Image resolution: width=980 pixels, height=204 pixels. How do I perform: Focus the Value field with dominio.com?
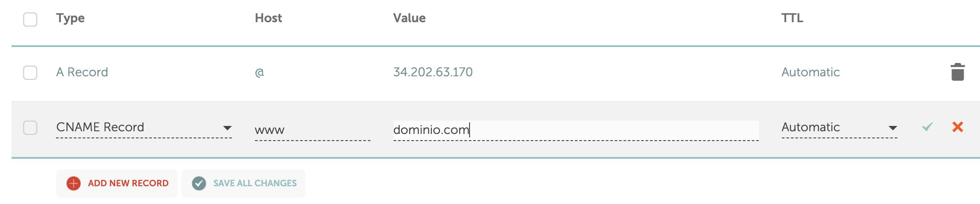(x=576, y=130)
